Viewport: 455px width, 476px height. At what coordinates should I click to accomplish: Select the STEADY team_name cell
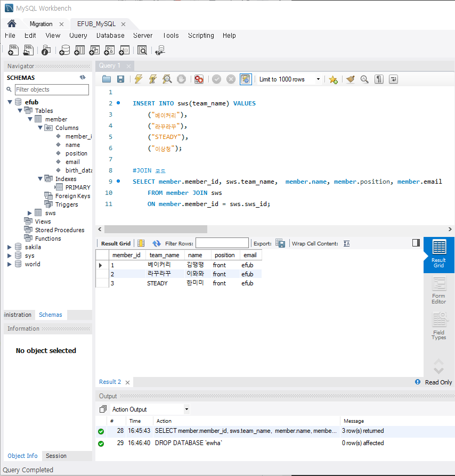[x=164, y=283]
